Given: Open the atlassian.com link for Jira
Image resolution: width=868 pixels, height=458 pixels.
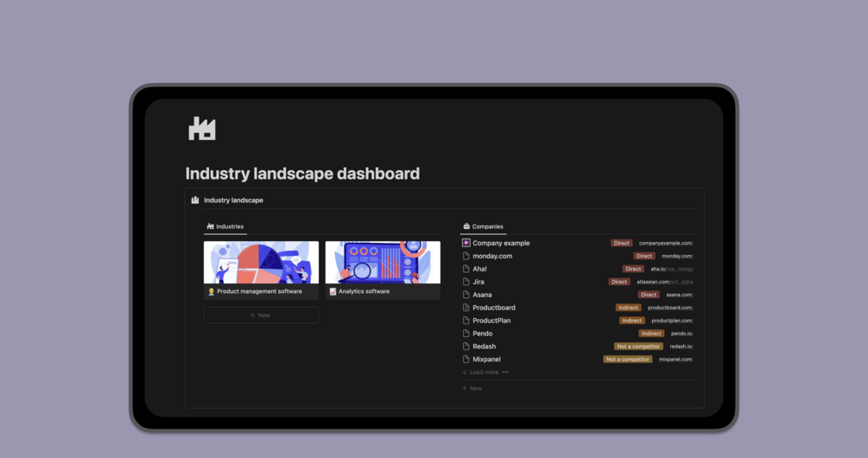Looking at the screenshot, I should click(x=664, y=282).
